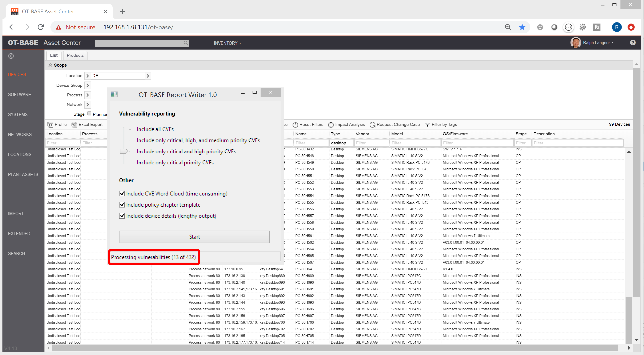Open IMPORT in the sidebar
Image resolution: width=644 pixels, height=355 pixels.
[x=16, y=213]
